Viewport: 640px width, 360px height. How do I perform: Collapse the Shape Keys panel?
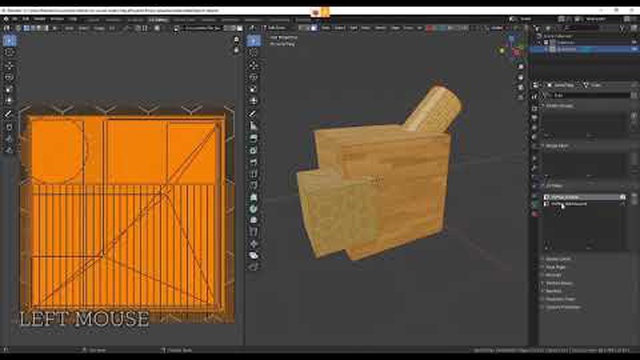(557, 146)
